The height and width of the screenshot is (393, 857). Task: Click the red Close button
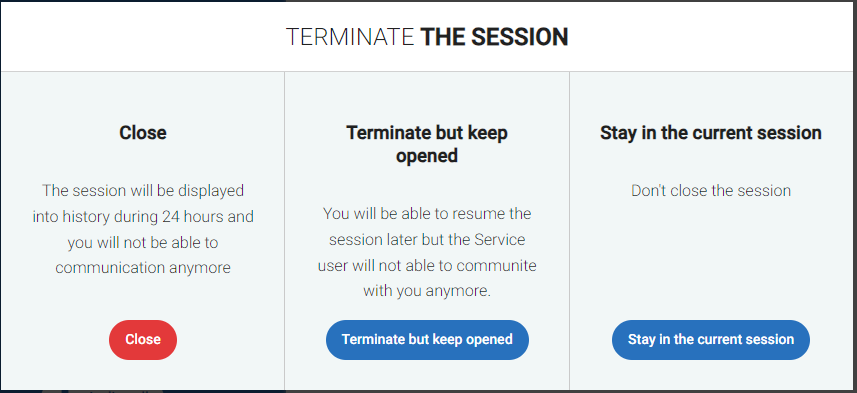point(143,339)
